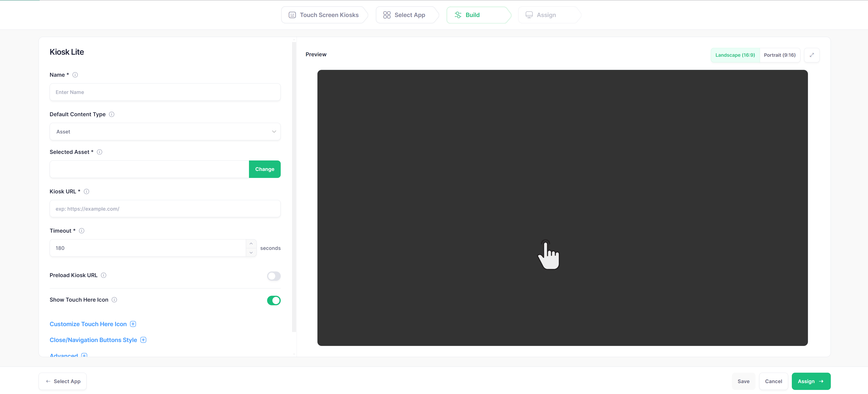
Task: Click the Touch Screen Kiosks step icon
Action: click(x=292, y=15)
